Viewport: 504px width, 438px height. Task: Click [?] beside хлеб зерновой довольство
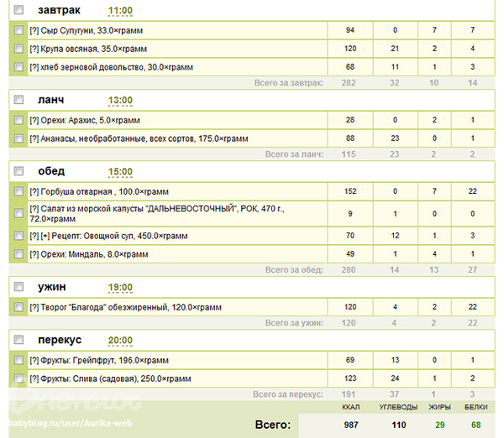click(x=34, y=67)
